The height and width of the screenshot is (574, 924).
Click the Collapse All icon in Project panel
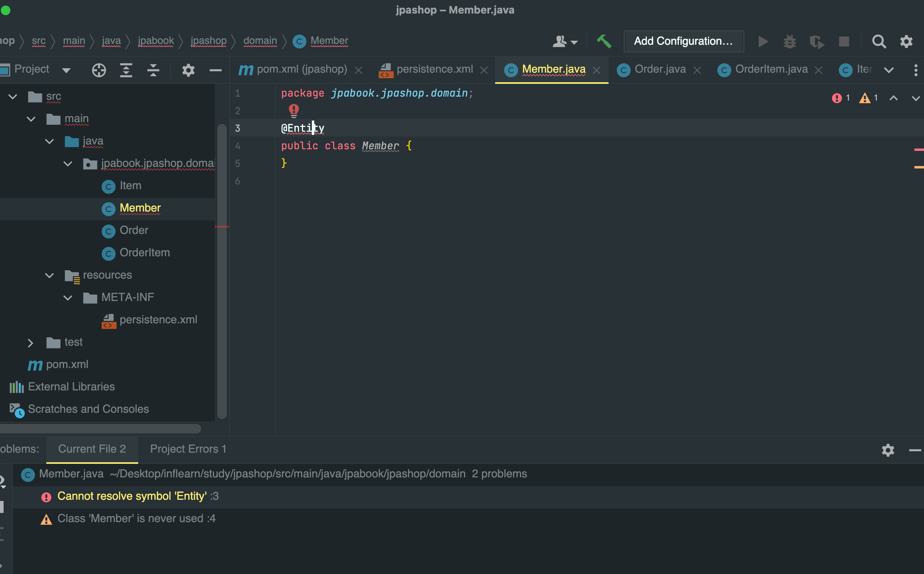point(153,70)
